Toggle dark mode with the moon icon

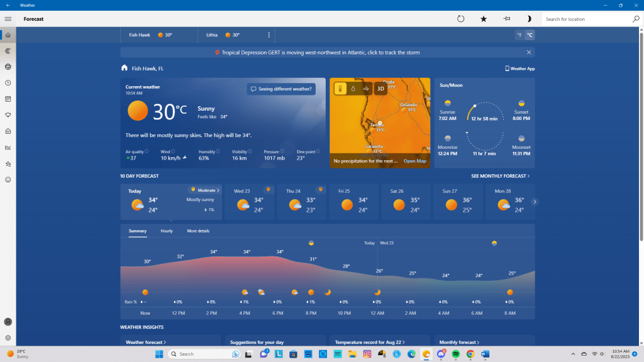point(529,19)
